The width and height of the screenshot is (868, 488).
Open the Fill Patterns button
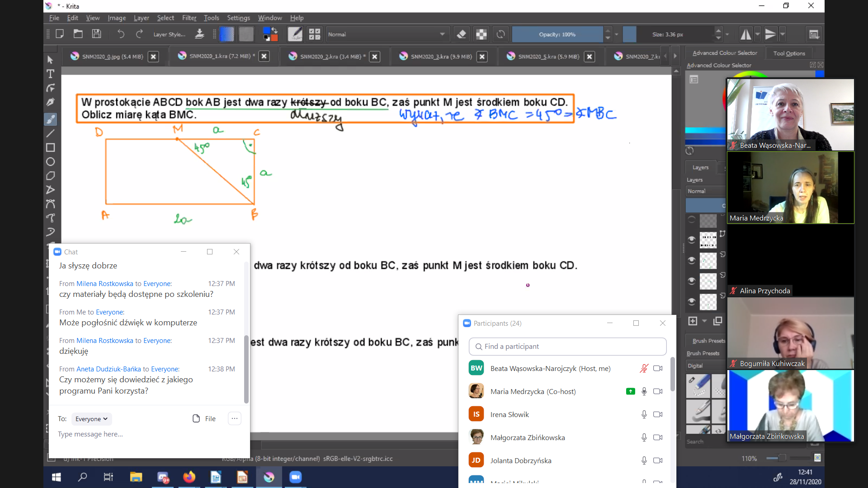coord(246,34)
